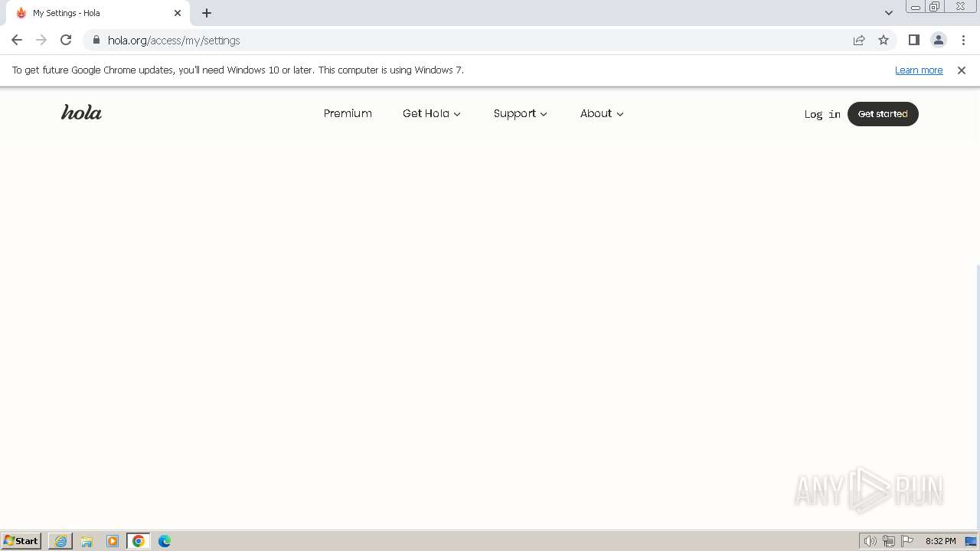Open the volume speaker tray icon

click(871, 541)
